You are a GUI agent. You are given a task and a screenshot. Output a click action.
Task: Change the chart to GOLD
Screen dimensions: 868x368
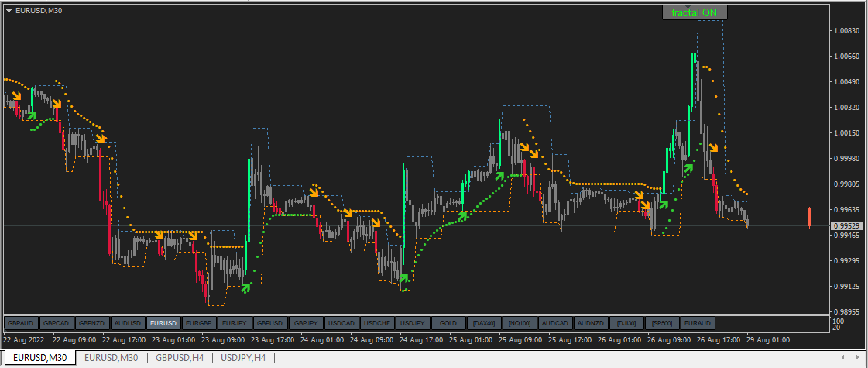[448, 322]
